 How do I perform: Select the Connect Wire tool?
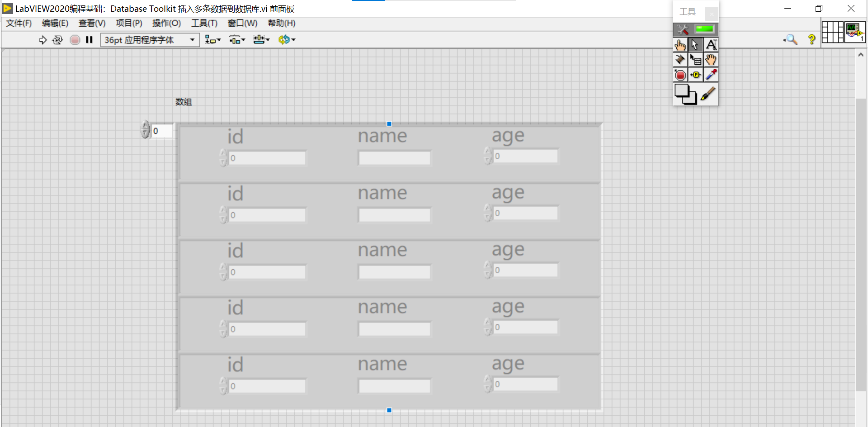[680, 59]
